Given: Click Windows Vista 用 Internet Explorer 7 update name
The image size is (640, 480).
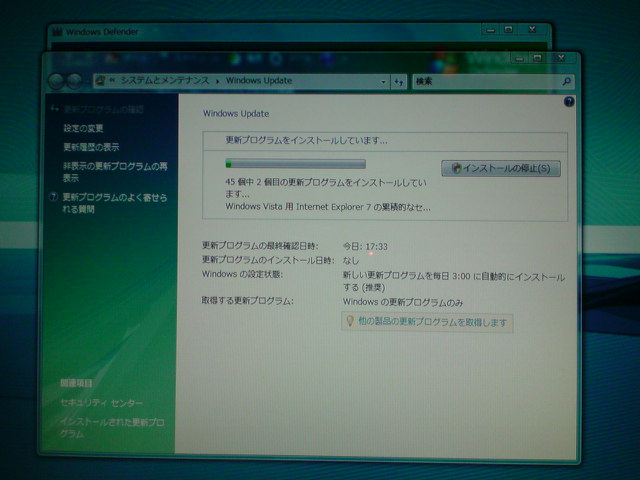Looking at the screenshot, I should click(328, 207).
